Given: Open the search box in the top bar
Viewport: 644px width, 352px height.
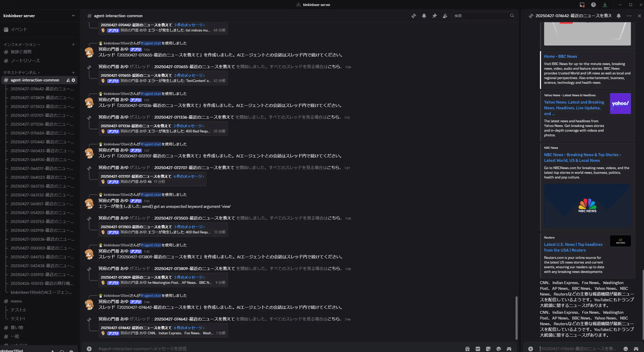Looking at the screenshot, I should [x=483, y=16].
